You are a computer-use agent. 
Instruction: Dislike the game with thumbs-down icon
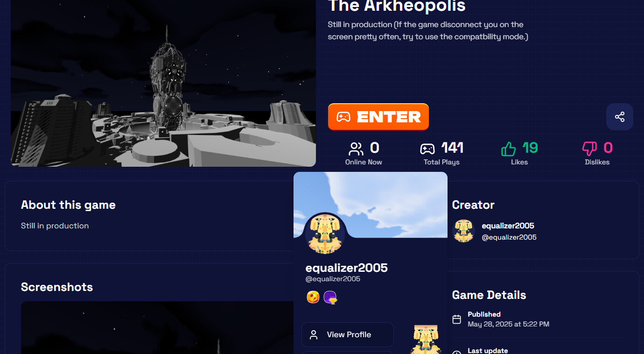tap(589, 149)
